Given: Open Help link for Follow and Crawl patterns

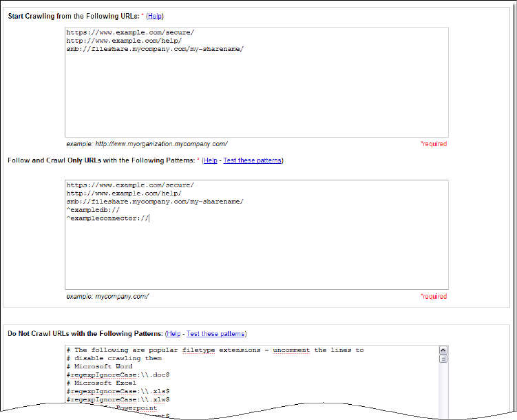Looking at the screenshot, I should [210, 160].
